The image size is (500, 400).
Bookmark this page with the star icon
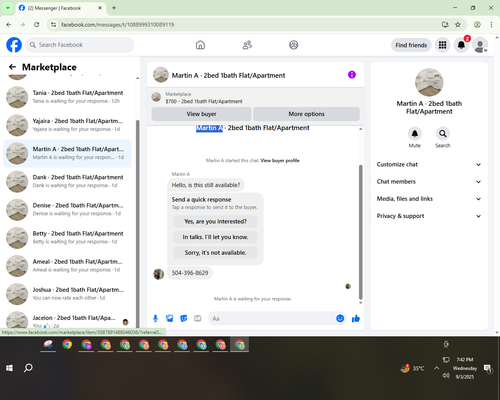pos(458,25)
